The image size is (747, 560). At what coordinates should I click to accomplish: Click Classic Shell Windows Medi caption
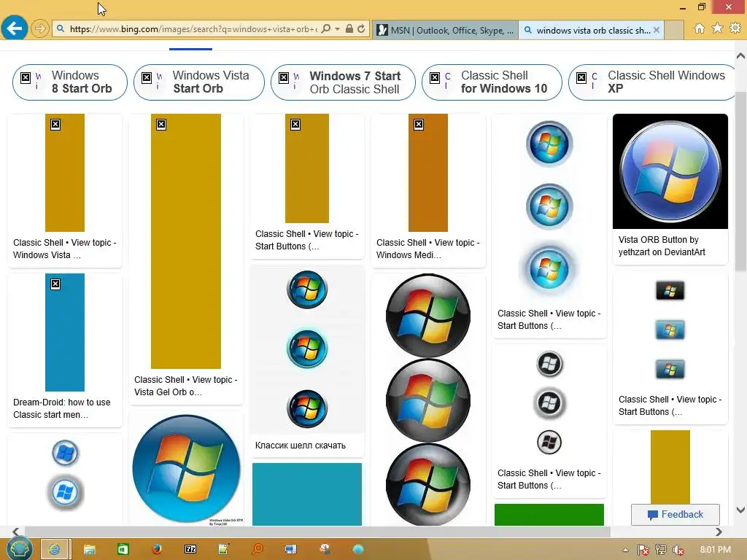click(427, 249)
